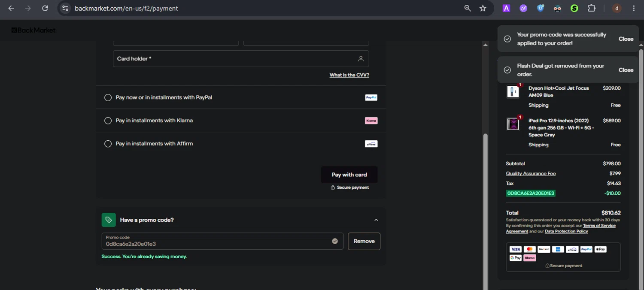Collapse the 'Have a promo code?' section

coord(376,220)
